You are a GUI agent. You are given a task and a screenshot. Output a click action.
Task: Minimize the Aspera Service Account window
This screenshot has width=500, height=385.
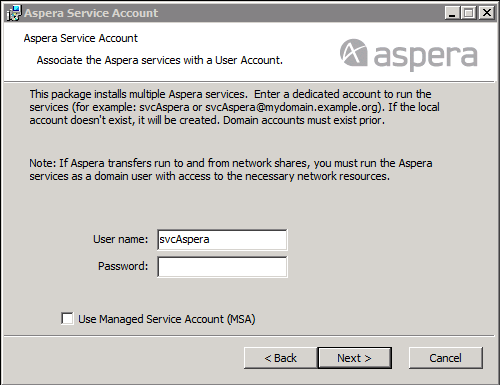tap(452, 13)
